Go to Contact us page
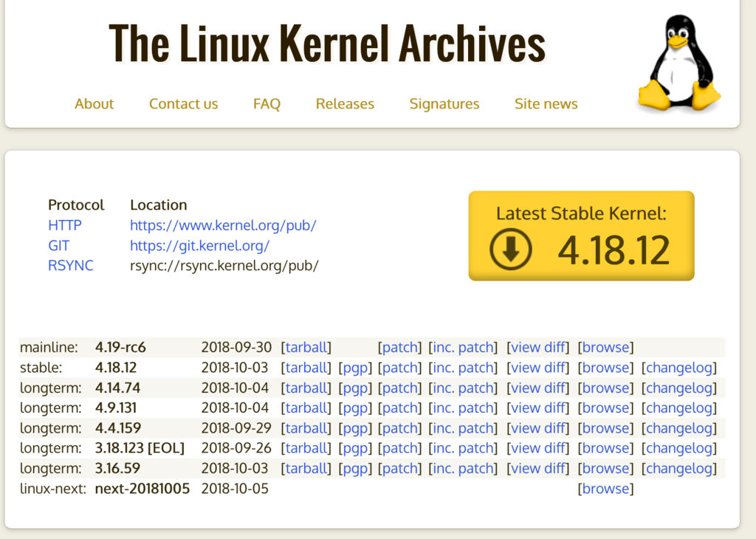Screen dimensions: 756x539 (x=183, y=103)
